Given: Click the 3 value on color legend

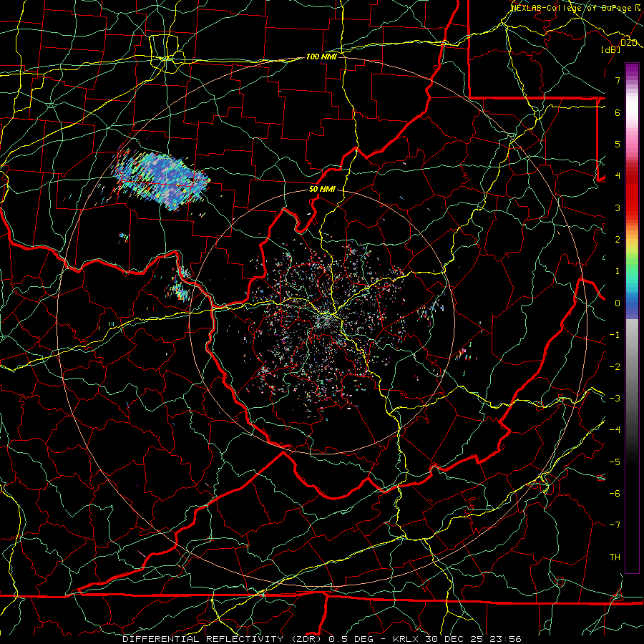Looking at the screenshot, I should [618, 208].
